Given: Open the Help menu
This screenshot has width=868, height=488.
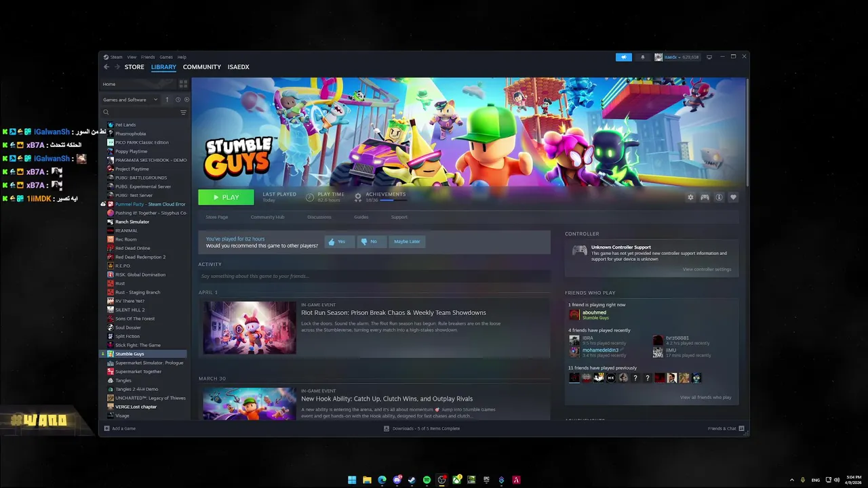Looking at the screenshot, I should pyautogui.click(x=182, y=57).
